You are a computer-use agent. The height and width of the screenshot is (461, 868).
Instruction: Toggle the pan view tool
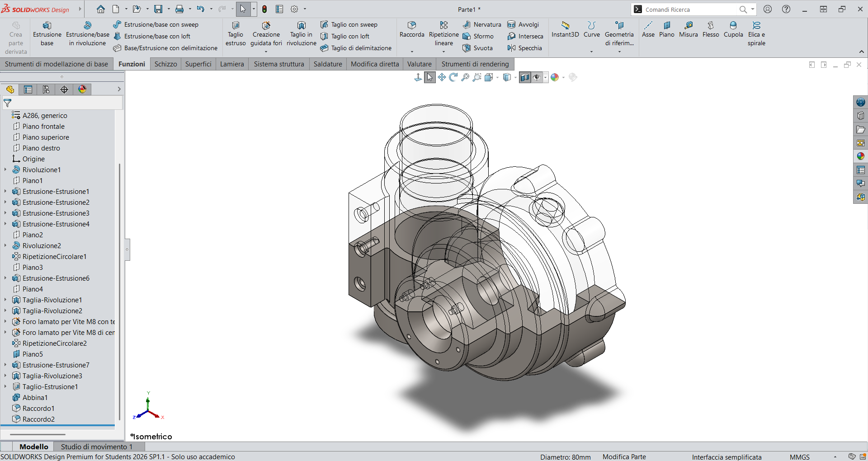tap(442, 77)
